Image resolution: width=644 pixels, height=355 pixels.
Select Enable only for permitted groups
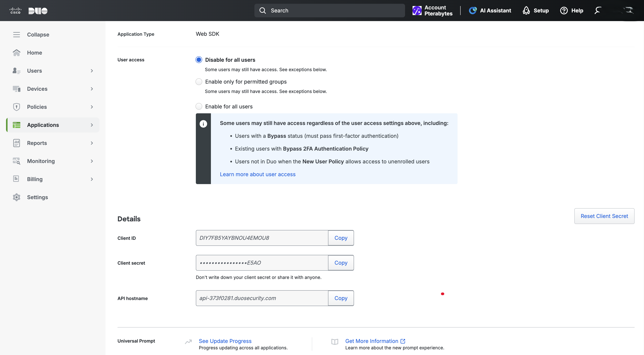[199, 82]
